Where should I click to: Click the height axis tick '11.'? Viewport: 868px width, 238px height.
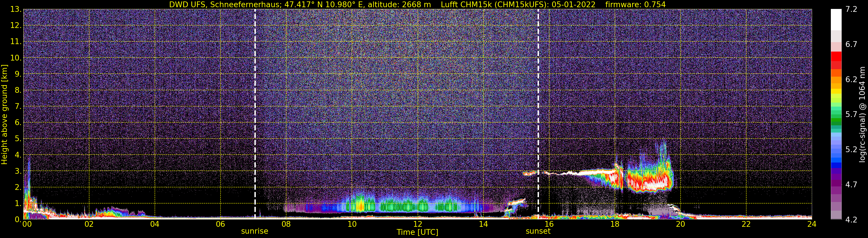[16, 42]
